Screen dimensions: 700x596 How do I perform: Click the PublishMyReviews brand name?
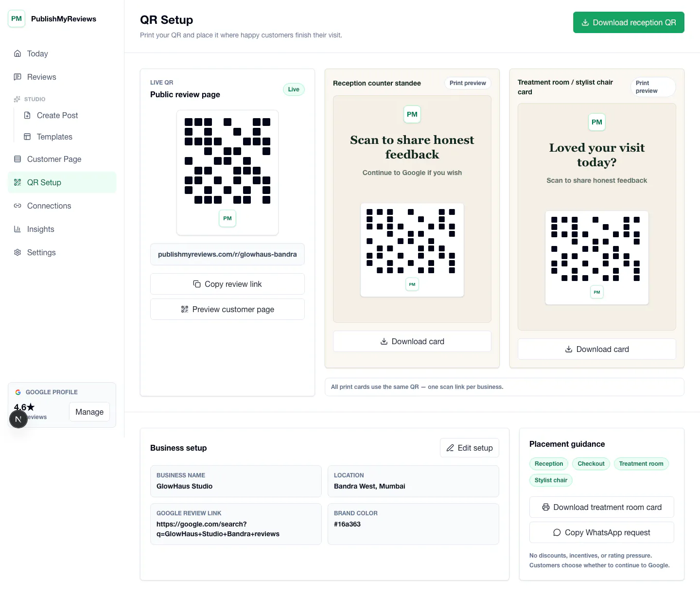pyautogui.click(x=64, y=19)
